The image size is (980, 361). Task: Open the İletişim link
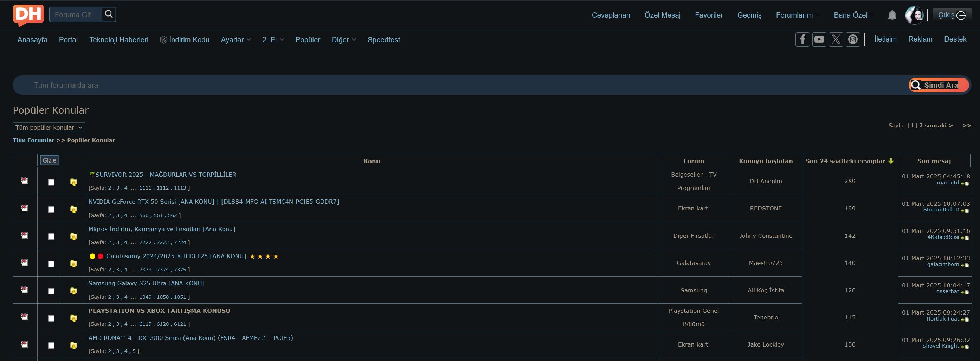[885, 39]
